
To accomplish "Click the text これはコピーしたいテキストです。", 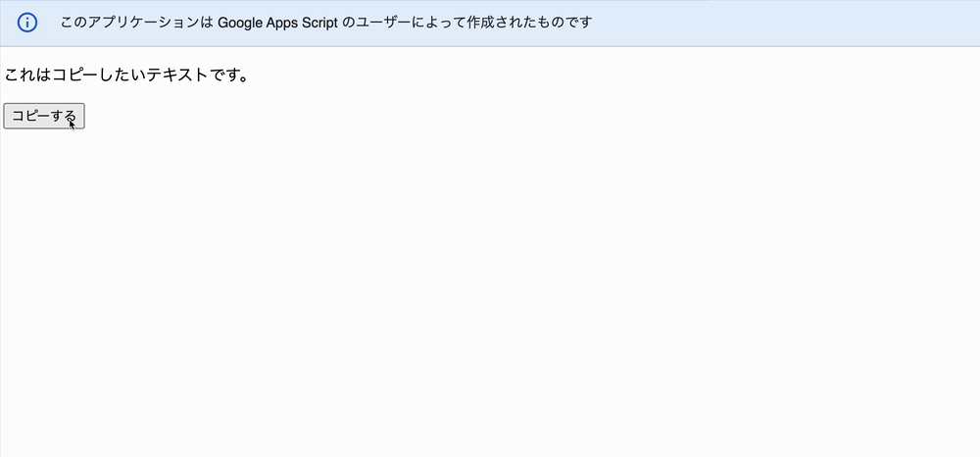I will point(126,76).
